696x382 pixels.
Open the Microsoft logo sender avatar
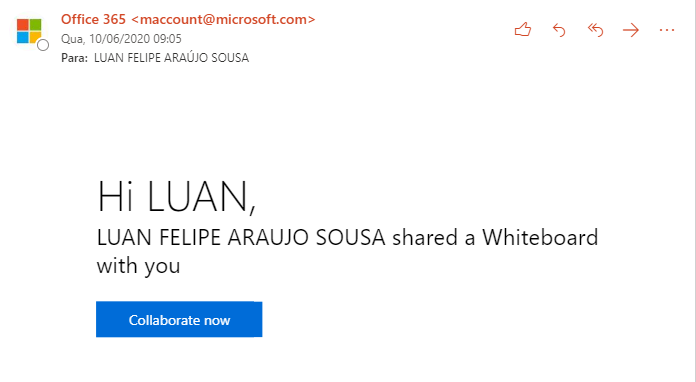[29, 31]
